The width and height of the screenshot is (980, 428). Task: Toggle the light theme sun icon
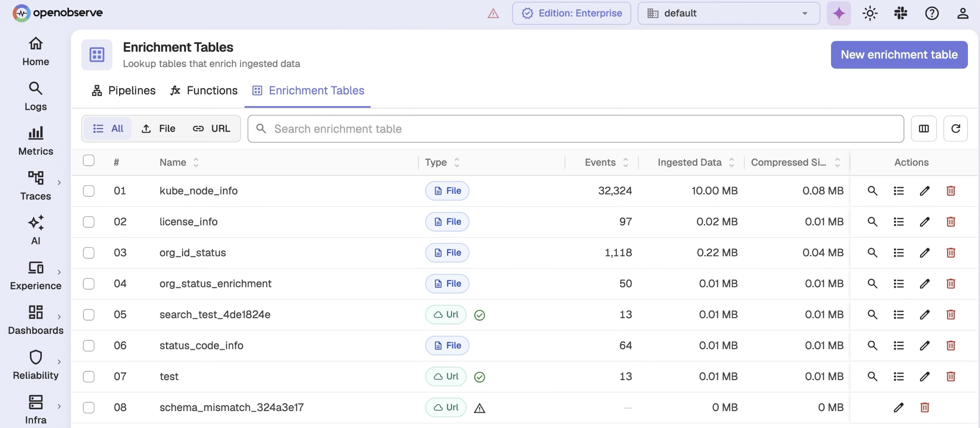click(x=870, y=13)
